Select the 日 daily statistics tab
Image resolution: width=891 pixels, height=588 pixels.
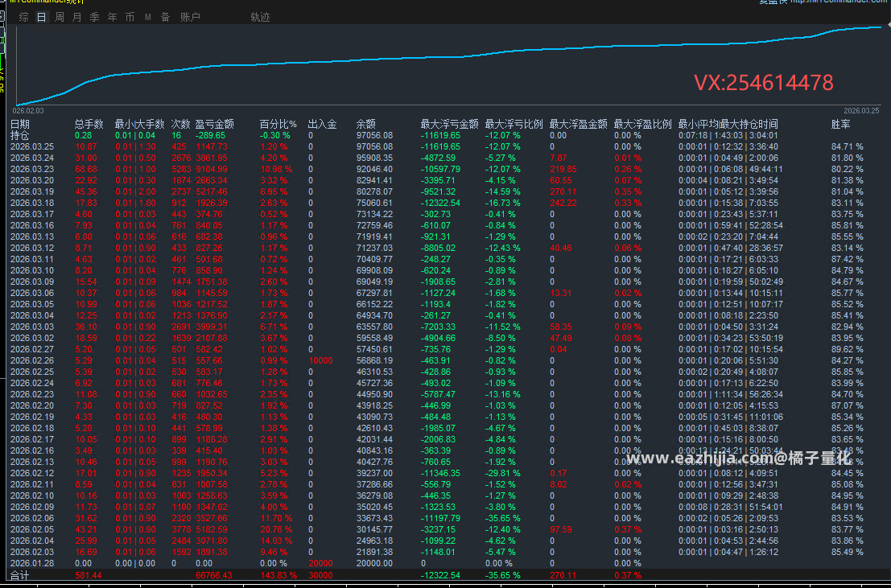click(x=42, y=17)
